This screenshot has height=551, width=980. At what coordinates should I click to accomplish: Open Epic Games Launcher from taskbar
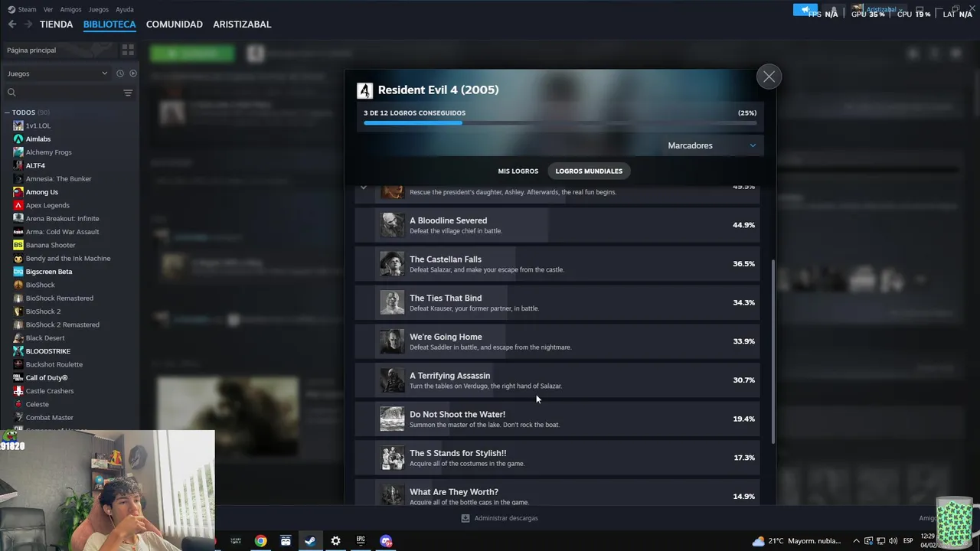click(361, 541)
